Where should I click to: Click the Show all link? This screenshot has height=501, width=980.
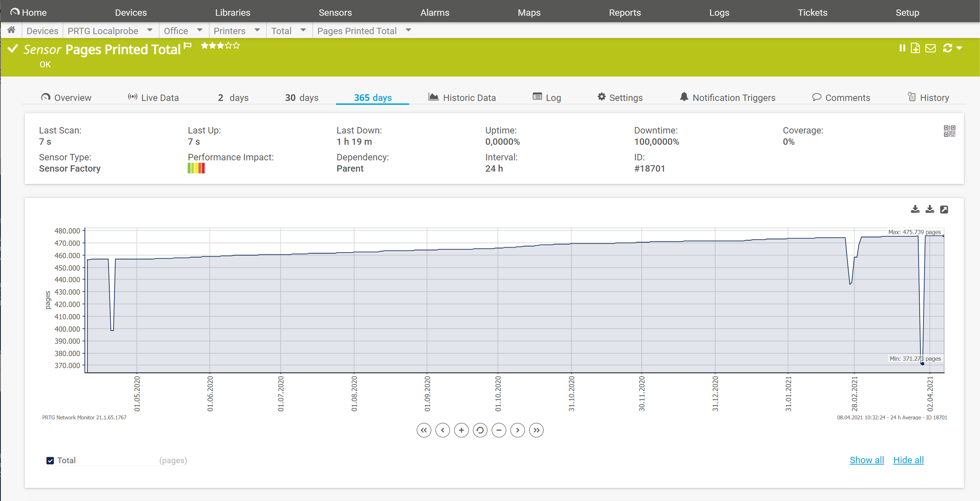(867, 460)
